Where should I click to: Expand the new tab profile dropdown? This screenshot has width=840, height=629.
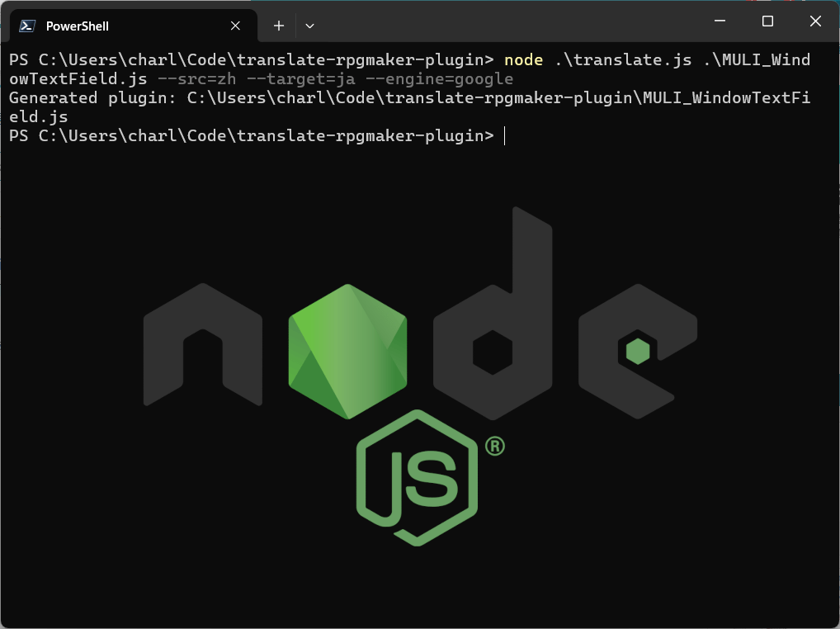(x=309, y=26)
